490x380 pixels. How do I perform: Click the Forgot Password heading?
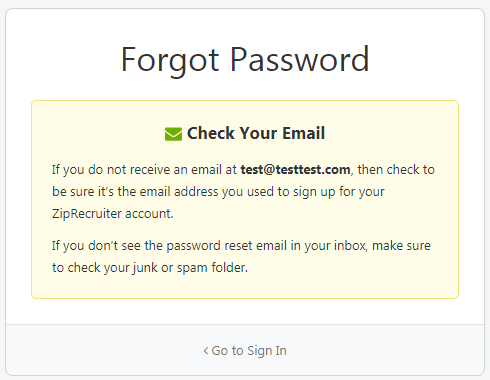pyautogui.click(x=245, y=60)
